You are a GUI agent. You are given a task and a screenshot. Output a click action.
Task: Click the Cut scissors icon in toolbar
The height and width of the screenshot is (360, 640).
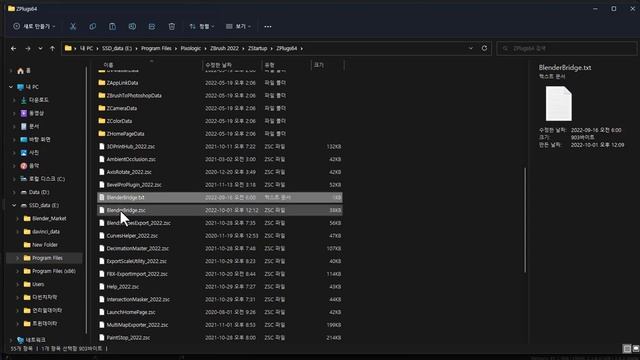[x=73, y=27]
